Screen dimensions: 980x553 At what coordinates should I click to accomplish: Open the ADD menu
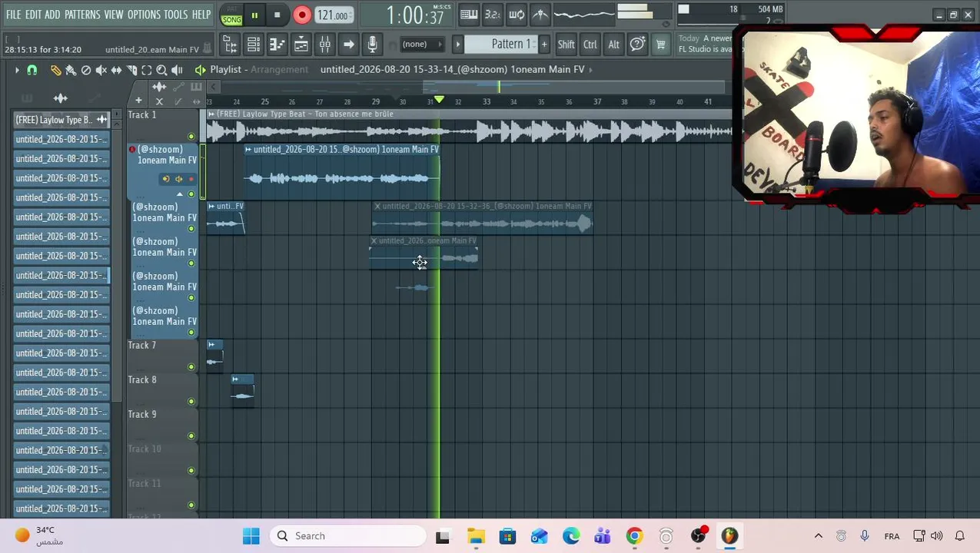click(52, 15)
